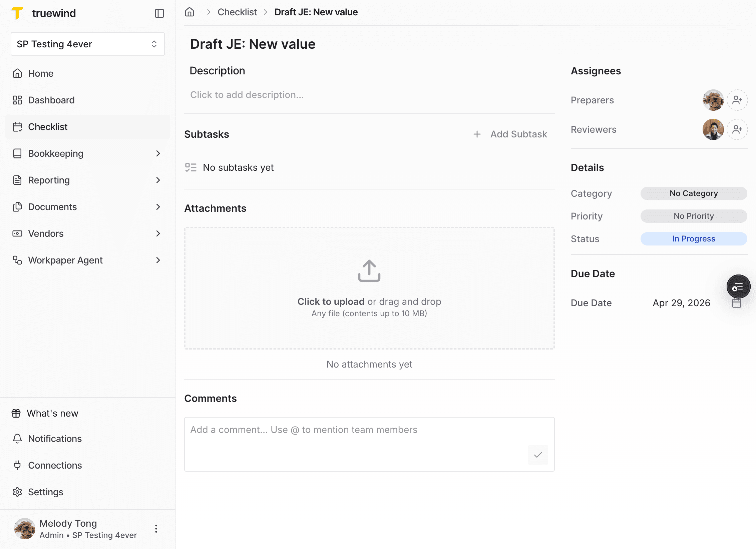Add a reviewer using the add-person icon
The width and height of the screenshot is (756, 549).
pos(737,129)
